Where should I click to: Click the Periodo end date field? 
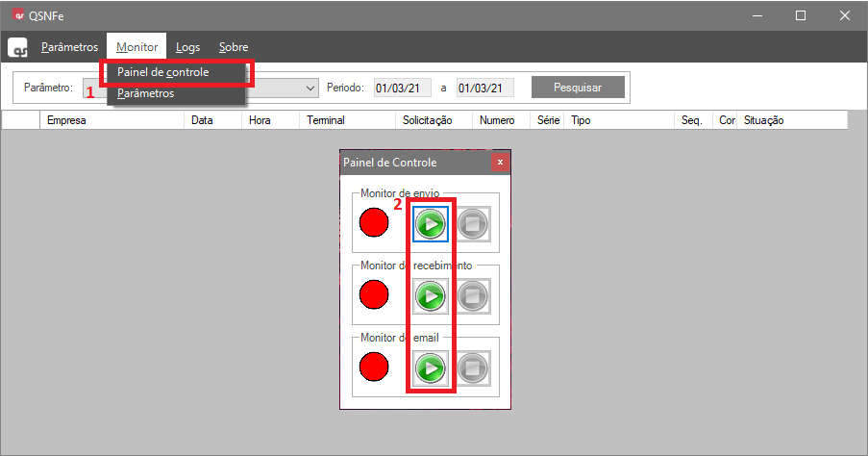click(484, 88)
